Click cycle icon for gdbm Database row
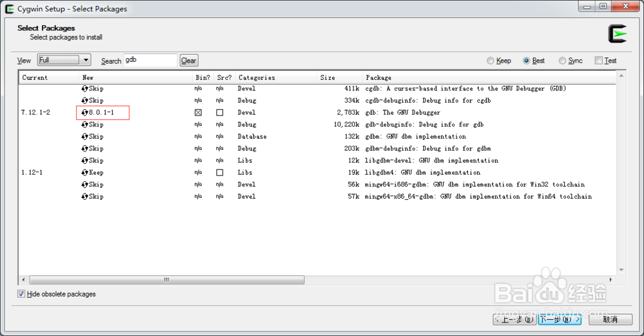Image resolution: width=644 pixels, height=336 pixels. tap(84, 136)
